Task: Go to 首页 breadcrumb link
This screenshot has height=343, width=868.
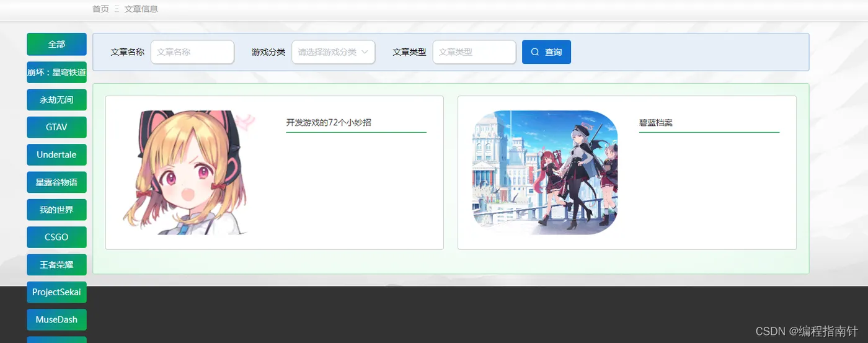Action: [x=100, y=9]
